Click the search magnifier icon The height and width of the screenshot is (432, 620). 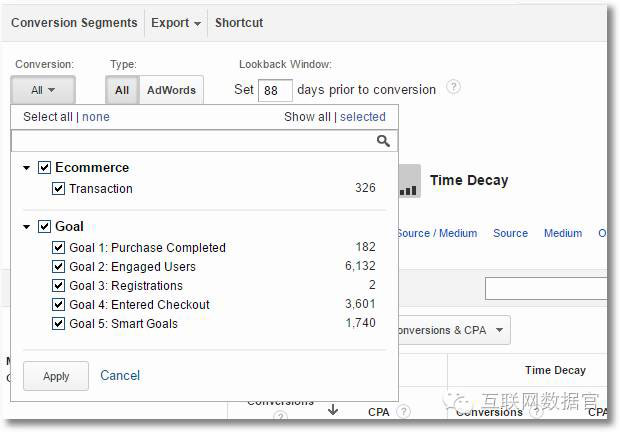pyautogui.click(x=383, y=141)
